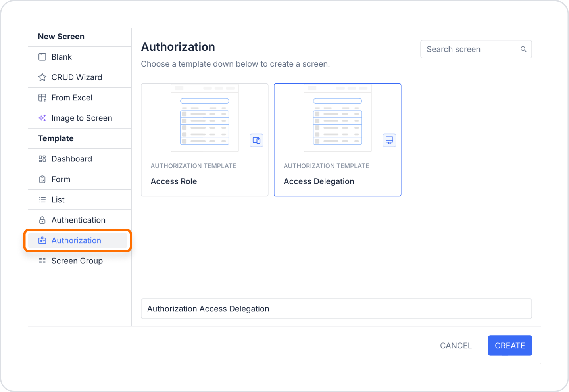Image resolution: width=569 pixels, height=392 pixels.
Task: Click 'Choose a template down below' description text
Action: (x=235, y=64)
